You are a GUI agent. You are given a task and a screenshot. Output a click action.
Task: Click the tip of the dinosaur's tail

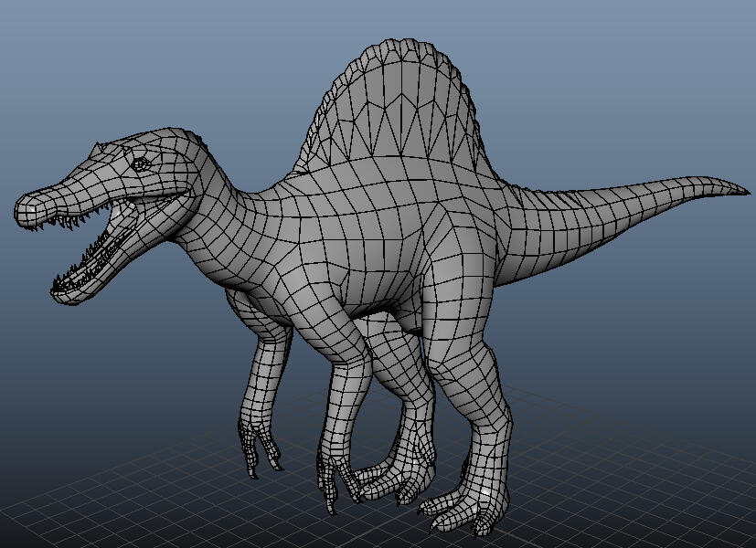(x=741, y=191)
